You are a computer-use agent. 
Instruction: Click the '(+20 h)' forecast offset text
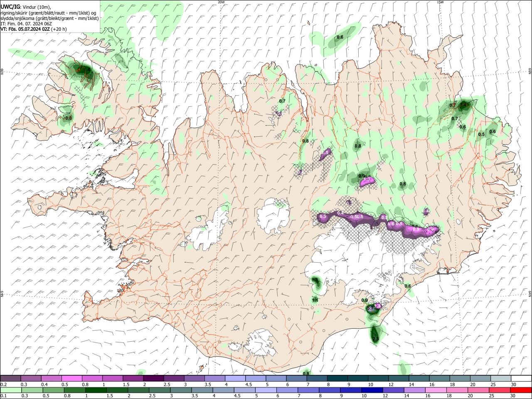tap(59, 29)
